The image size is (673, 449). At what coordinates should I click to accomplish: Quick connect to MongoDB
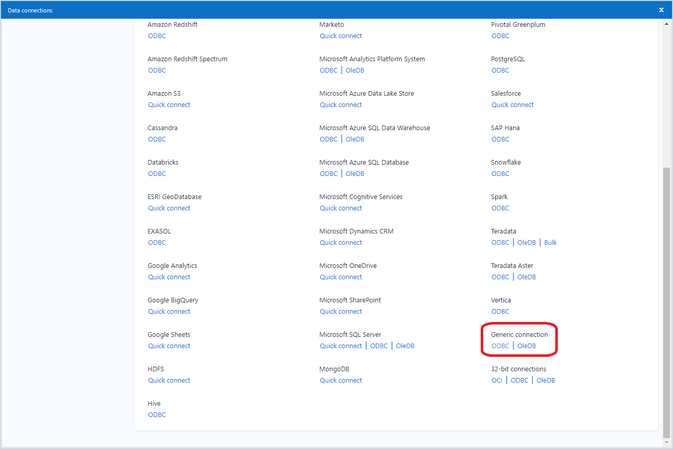pos(341,380)
